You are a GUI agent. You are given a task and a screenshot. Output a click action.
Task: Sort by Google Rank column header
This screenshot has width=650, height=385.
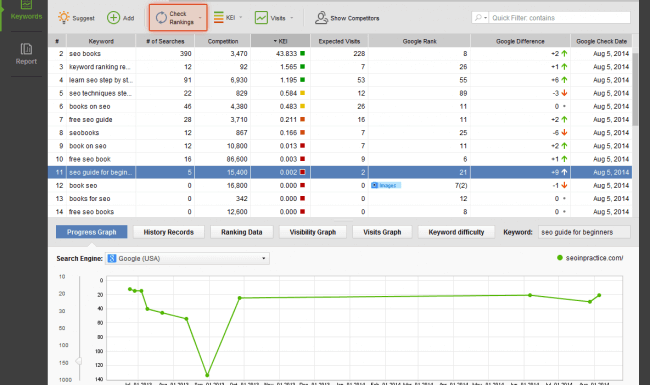[419, 41]
